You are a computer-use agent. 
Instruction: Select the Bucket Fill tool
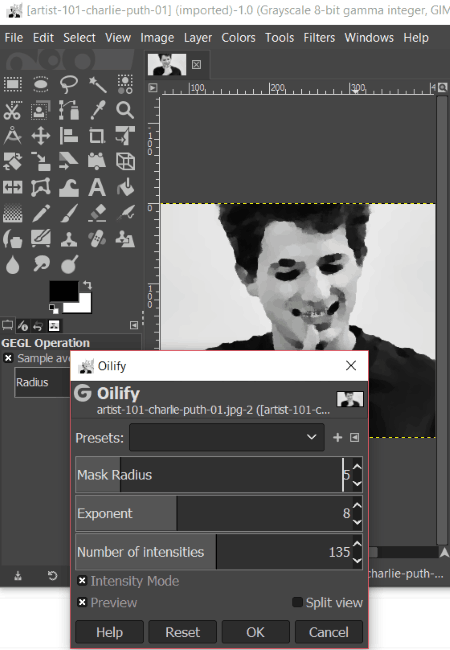(x=125, y=187)
